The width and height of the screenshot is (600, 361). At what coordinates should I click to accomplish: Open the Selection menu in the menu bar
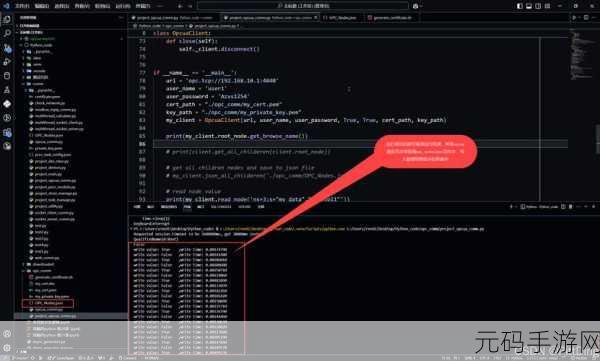pyautogui.click(x=62, y=6)
